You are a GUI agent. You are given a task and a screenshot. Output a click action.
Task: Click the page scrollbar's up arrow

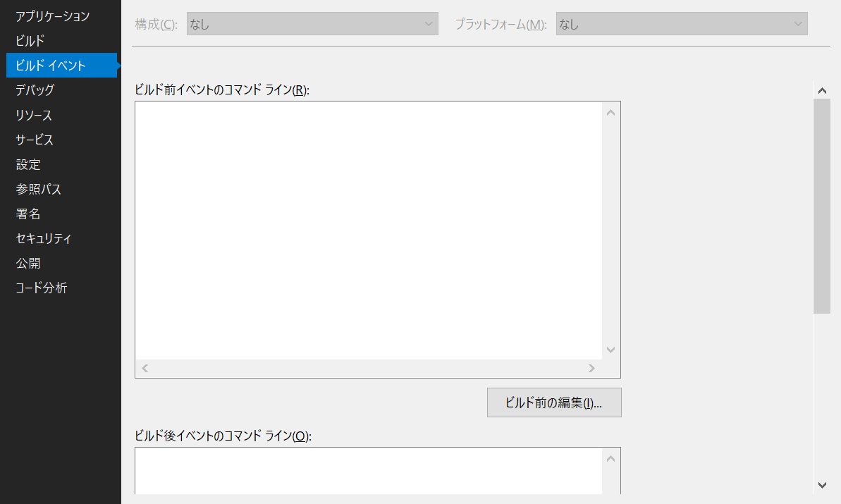[822, 90]
